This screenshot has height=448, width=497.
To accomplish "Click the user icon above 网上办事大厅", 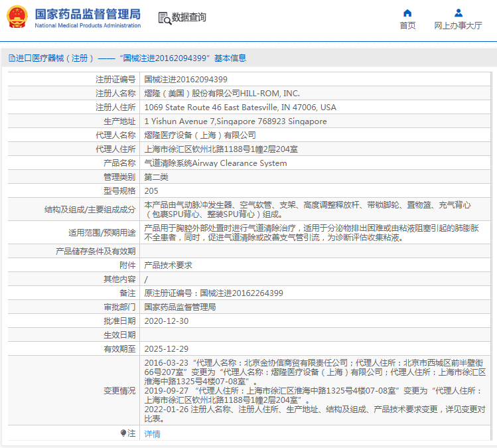I will [458, 13].
